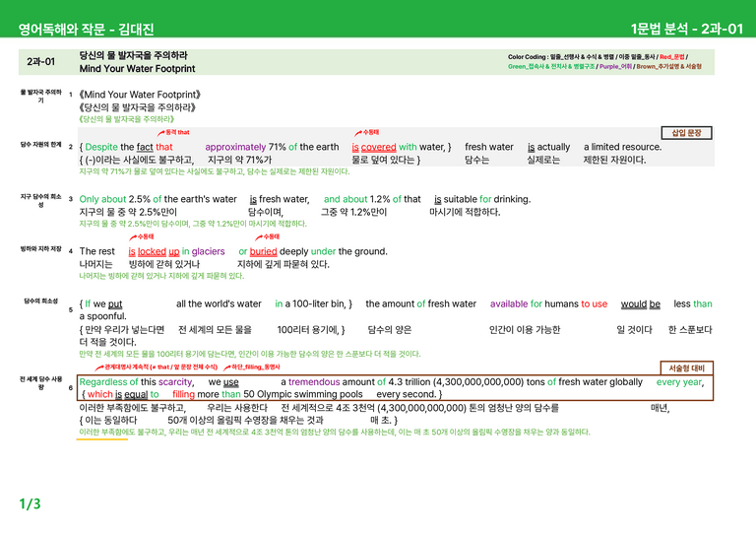The image size is (756, 535).
Task: Click the '수동태' arrow above 'buried'
Action: click(259, 237)
